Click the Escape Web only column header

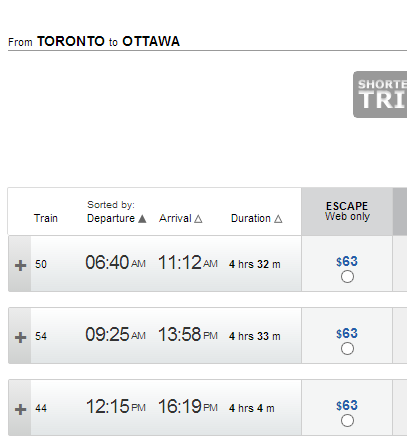pyautogui.click(x=347, y=211)
